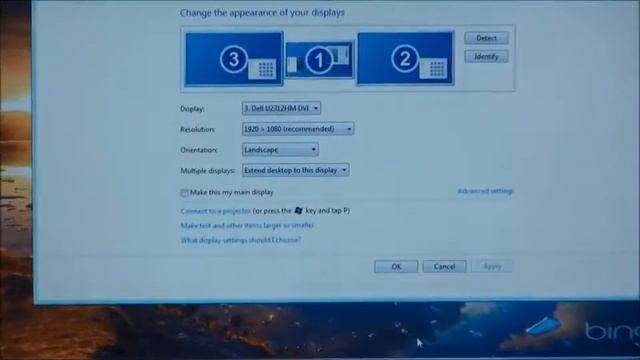Click the Resolution: label
The height and width of the screenshot is (360, 640).
(x=198, y=129)
